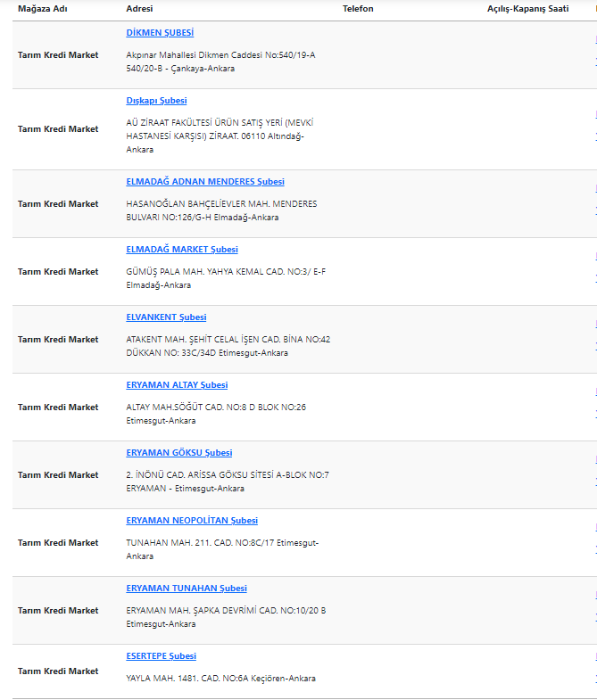Image resolution: width=597 pixels, height=700 pixels.
Task: Open ELMADAĞ ADNAN MENDERES Şubesi link
Action: (x=205, y=182)
